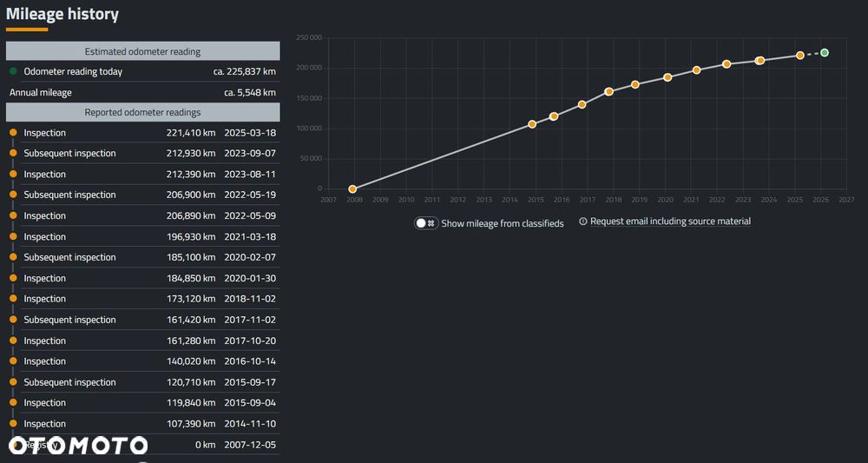
Task: Click the 0 km registry reading
Action: (206, 446)
